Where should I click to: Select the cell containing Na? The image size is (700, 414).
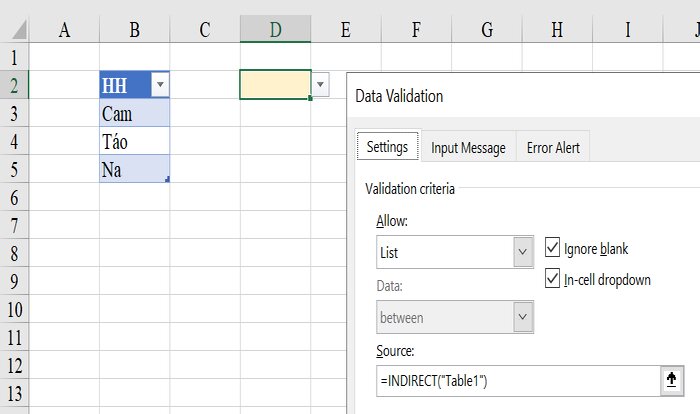[x=134, y=169]
